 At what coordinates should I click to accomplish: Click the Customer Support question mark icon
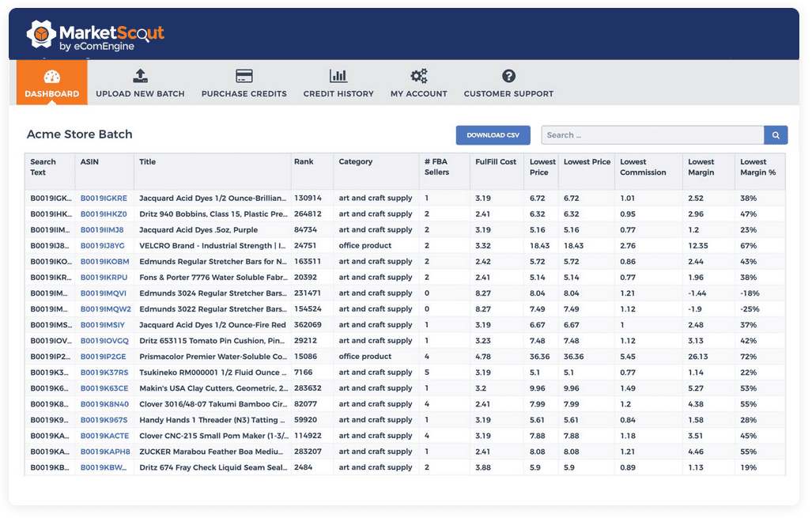pos(507,75)
